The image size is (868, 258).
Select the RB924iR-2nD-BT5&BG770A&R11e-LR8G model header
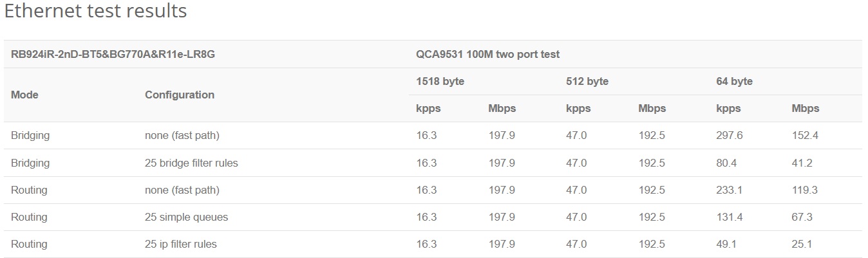coord(113,55)
